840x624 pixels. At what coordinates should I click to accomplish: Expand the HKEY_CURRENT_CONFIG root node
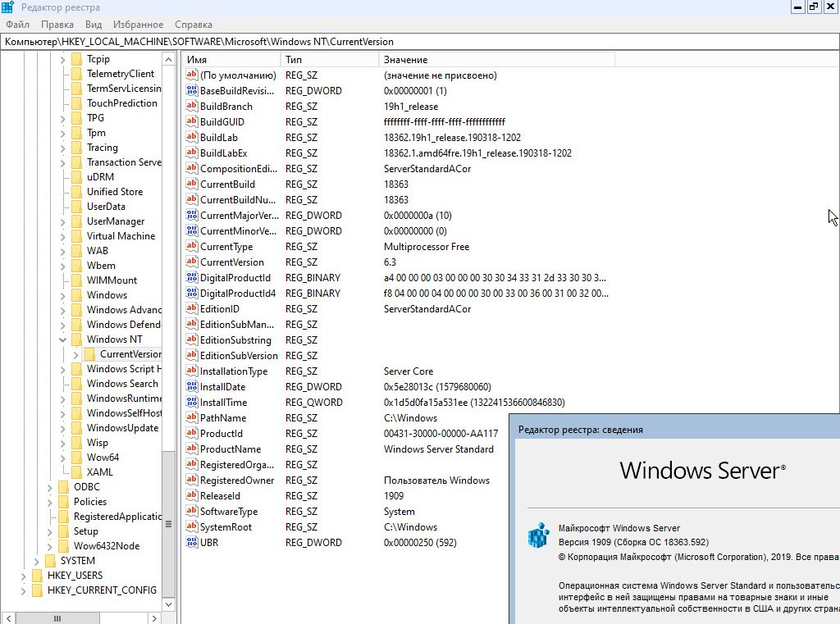coord(24,590)
